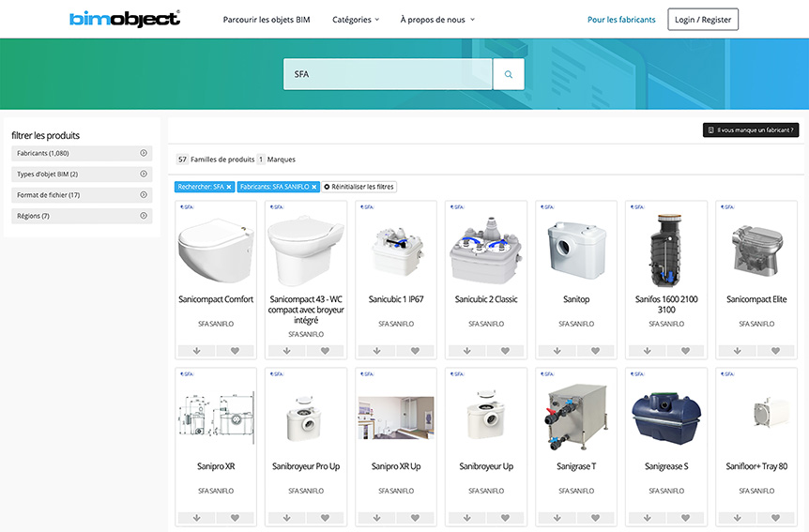Open the Sanicompact Comfort thumbnail
Viewport: 809px width, 532px height.
tap(216, 251)
